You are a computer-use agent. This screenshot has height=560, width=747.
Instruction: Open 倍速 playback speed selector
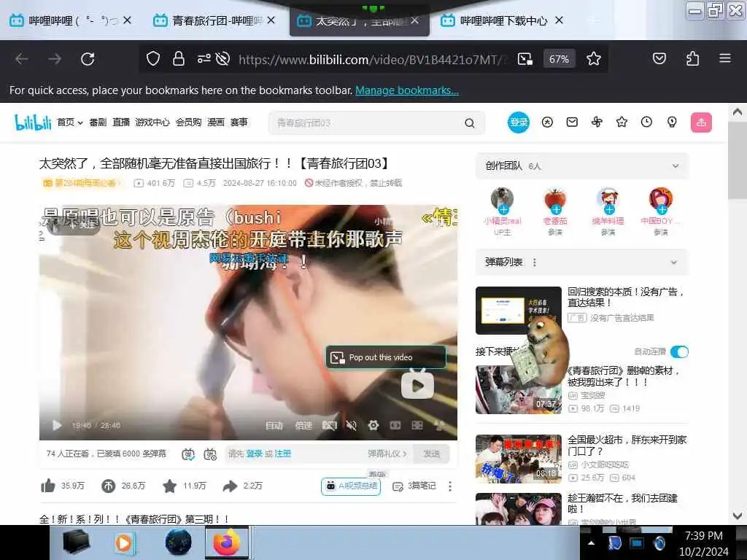(303, 425)
